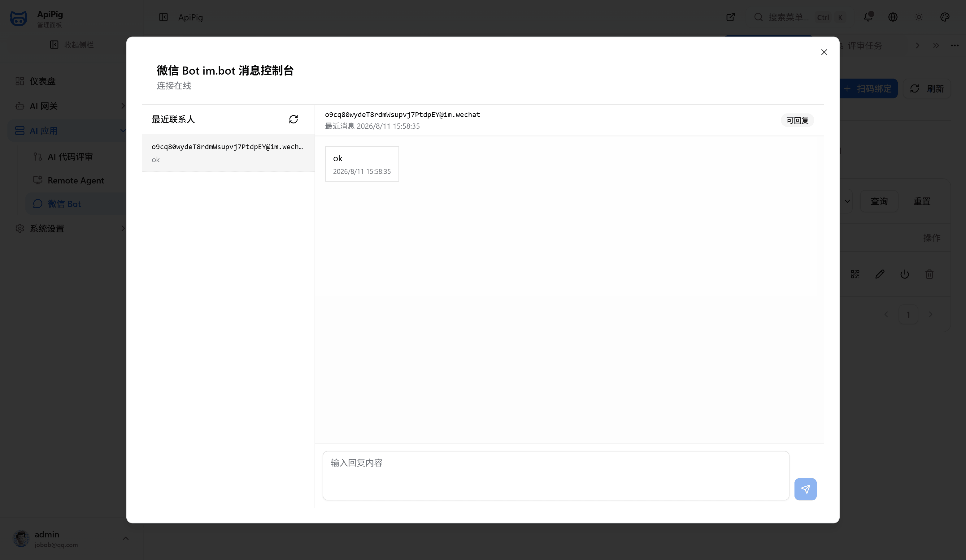Select page 1 in pagination

(x=908, y=314)
